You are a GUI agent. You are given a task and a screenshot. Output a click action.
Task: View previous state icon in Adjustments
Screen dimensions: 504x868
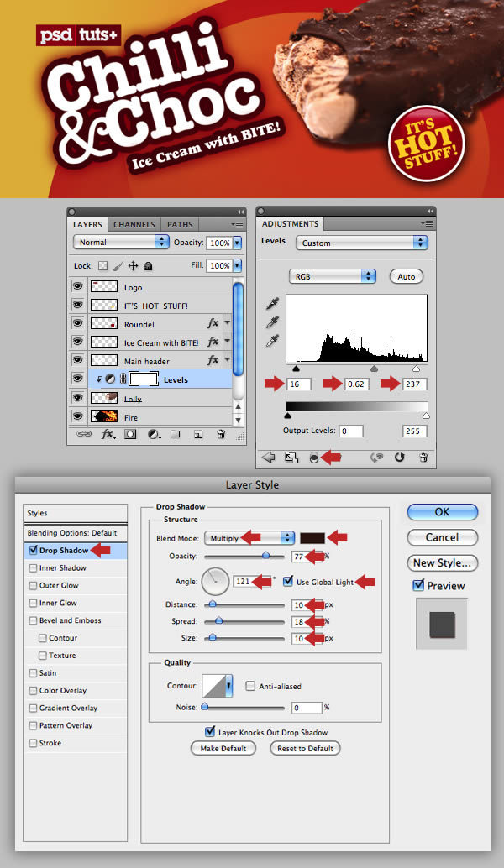(x=376, y=458)
